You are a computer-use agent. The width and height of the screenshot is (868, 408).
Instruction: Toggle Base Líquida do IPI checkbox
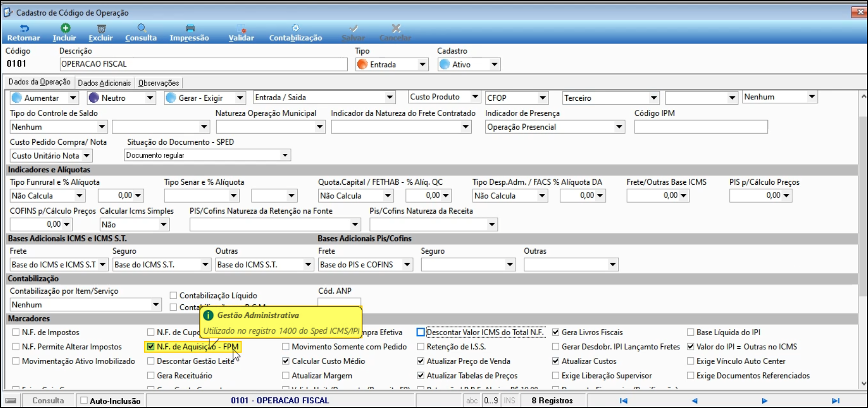pos(690,333)
